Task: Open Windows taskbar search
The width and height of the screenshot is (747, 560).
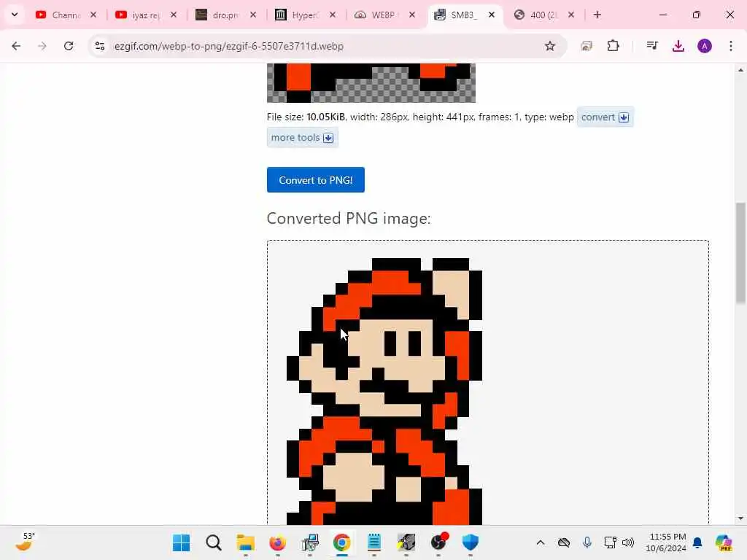Action: tap(214, 542)
